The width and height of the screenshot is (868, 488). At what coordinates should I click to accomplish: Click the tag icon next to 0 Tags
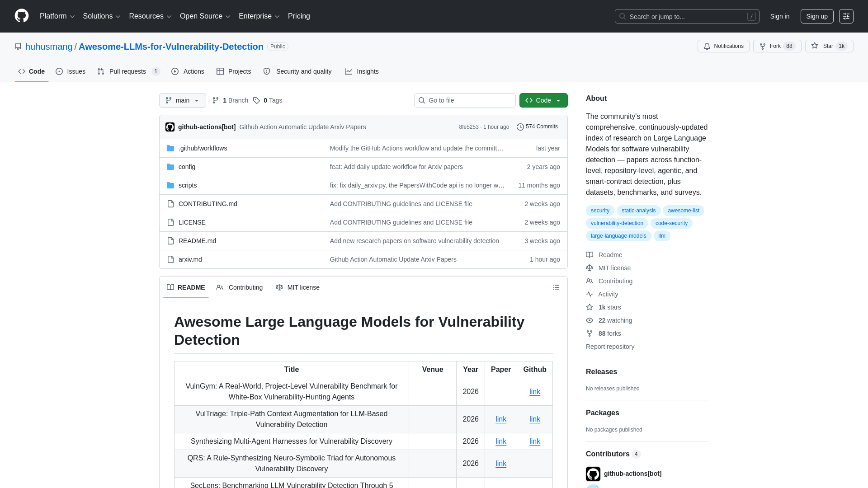[256, 100]
